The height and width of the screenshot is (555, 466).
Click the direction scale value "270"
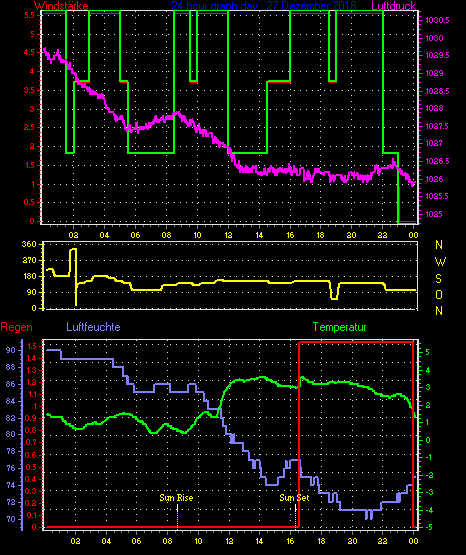point(29,261)
